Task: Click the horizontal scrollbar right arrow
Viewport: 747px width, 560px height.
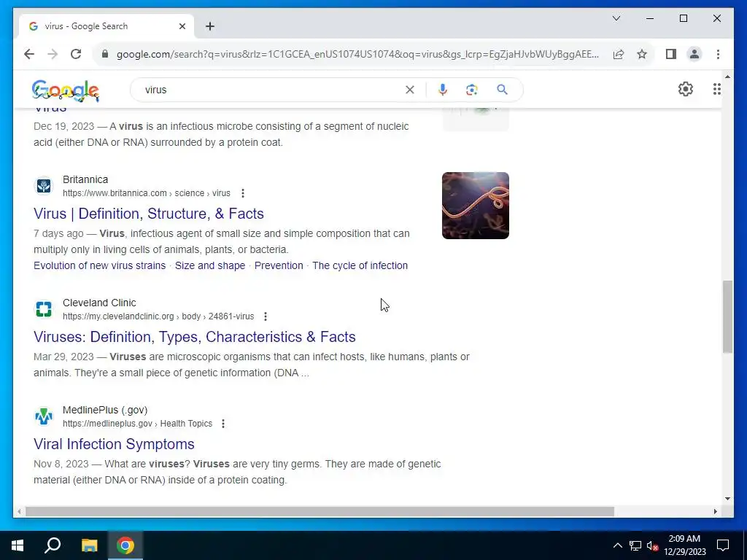Action: [x=715, y=511]
